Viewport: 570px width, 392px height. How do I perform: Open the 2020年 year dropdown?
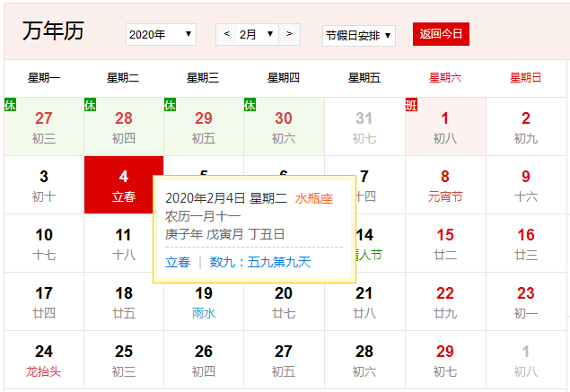161,34
